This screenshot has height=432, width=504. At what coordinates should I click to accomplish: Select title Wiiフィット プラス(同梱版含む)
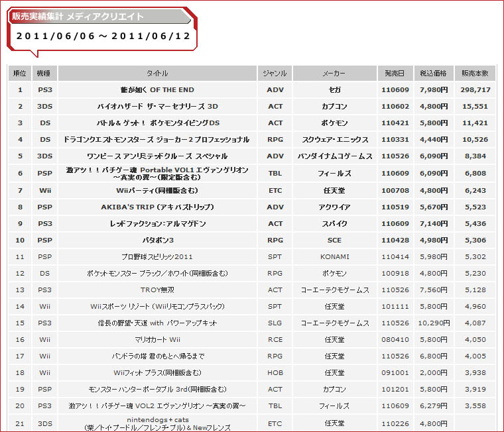(x=157, y=372)
